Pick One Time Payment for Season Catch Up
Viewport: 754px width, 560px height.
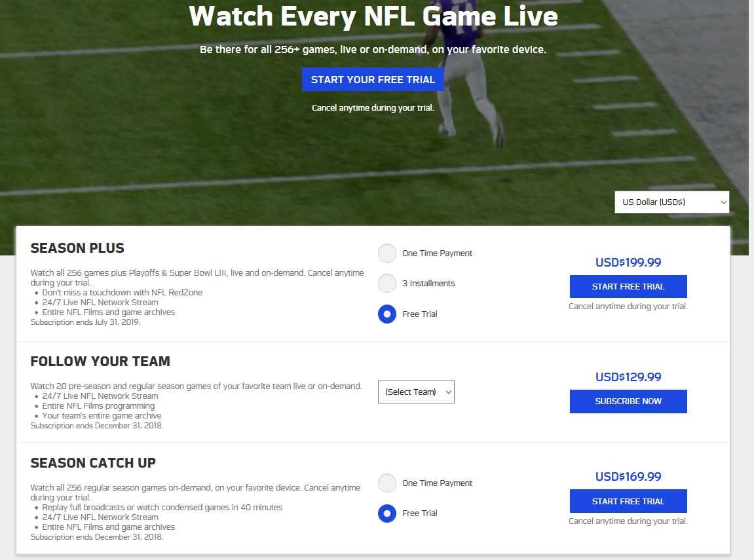tap(387, 483)
